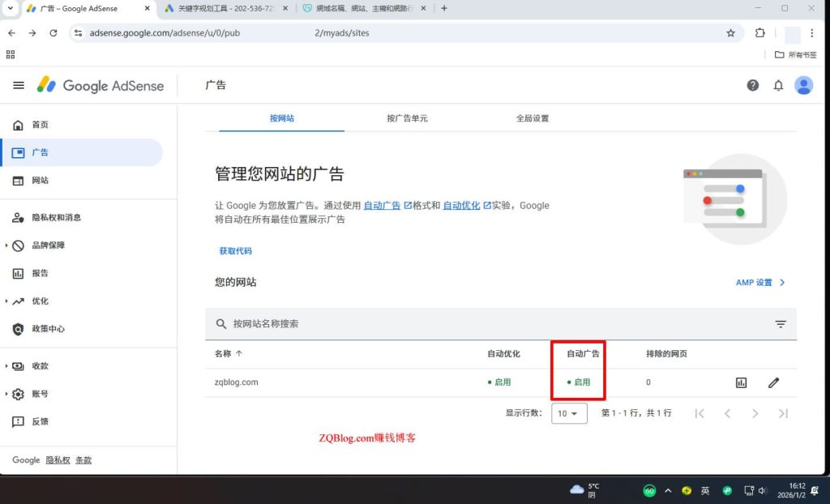Focus the 按网站名称搜索 field

(x=500, y=324)
